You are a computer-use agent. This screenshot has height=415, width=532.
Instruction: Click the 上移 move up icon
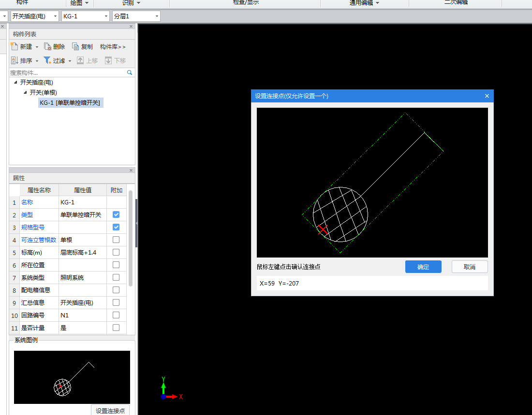pyautogui.click(x=80, y=60)
